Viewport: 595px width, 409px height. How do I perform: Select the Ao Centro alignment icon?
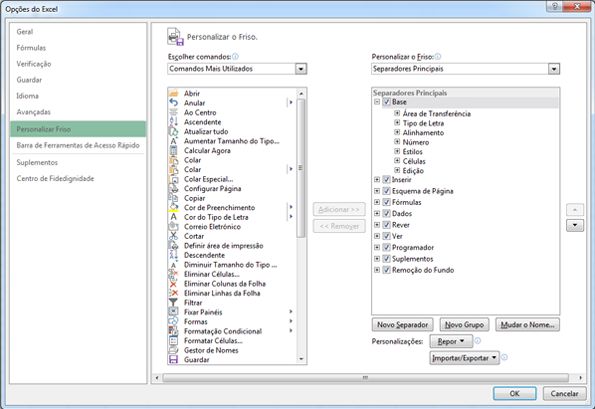point(173,112)
